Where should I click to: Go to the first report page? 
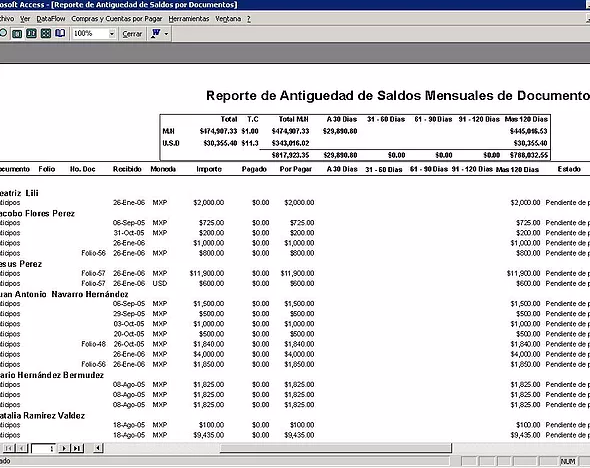[x=9, y=448]
